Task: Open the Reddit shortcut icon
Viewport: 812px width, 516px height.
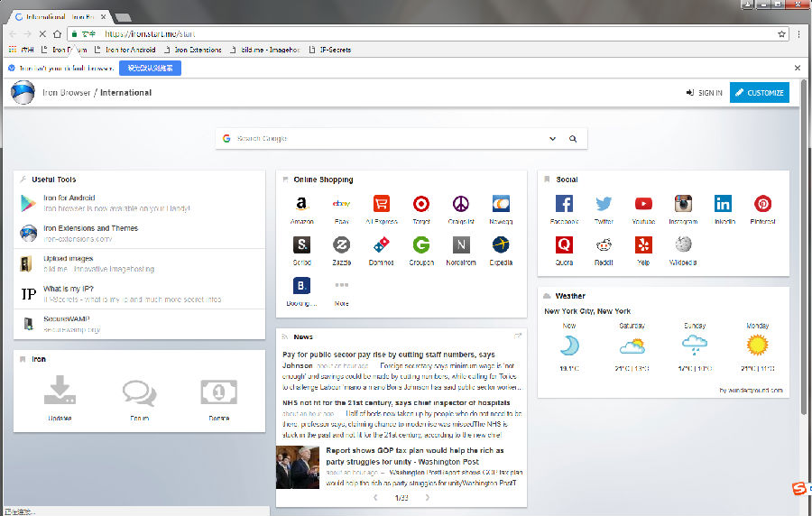Action: [x=604, y=244]
